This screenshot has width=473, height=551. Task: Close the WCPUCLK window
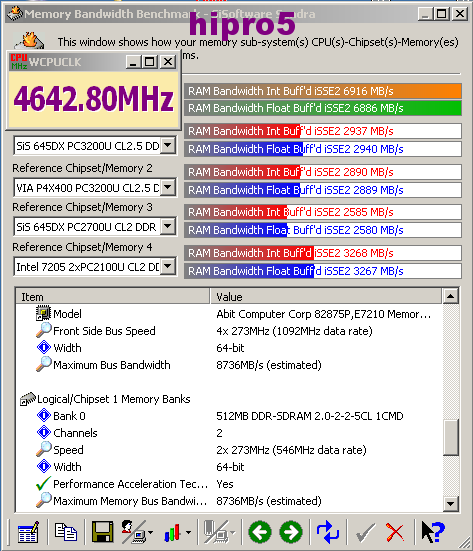click(x=168, y=62)
